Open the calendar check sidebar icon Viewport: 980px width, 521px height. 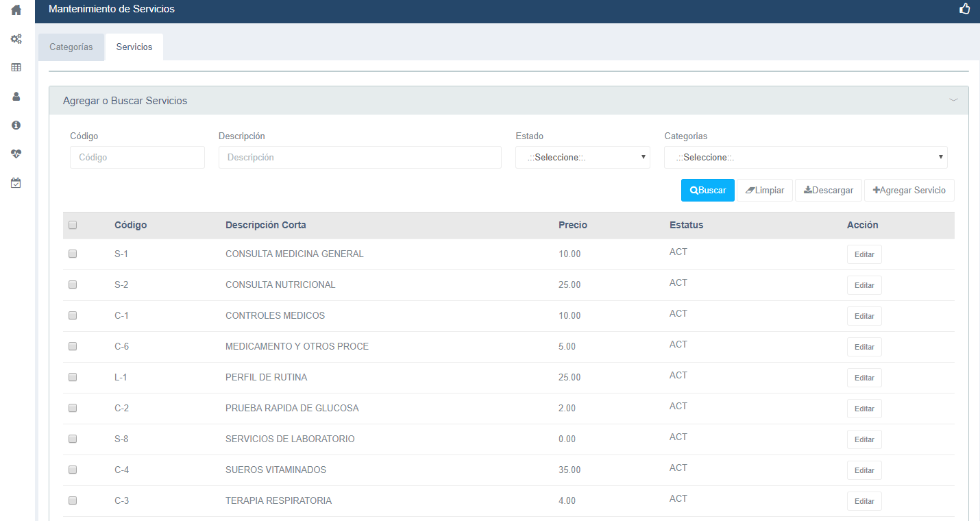pyautogui.click(x=16, y=183)
